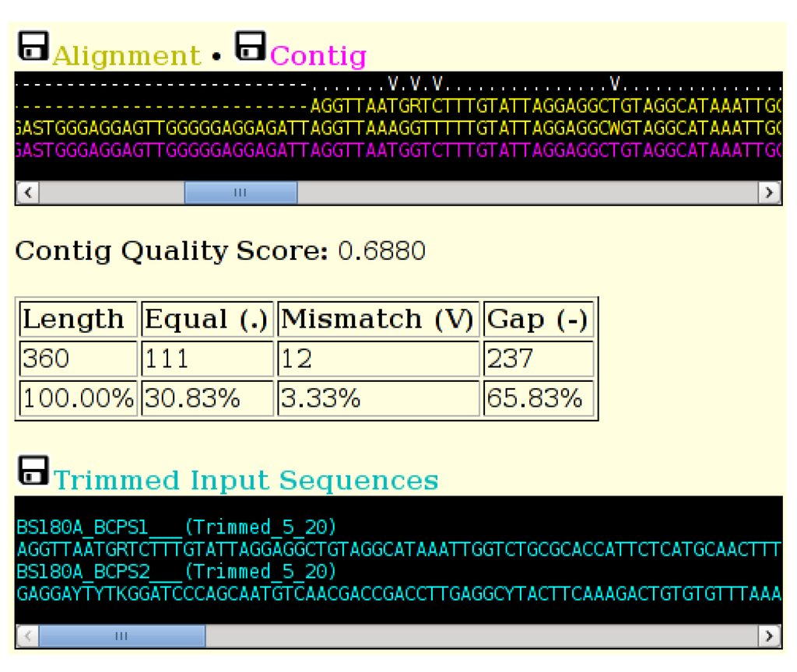This screenshot has width=797, height=672.
Task: Click the right arrow of the trimmed sequences scrollbar
Action: pos(770,635)
